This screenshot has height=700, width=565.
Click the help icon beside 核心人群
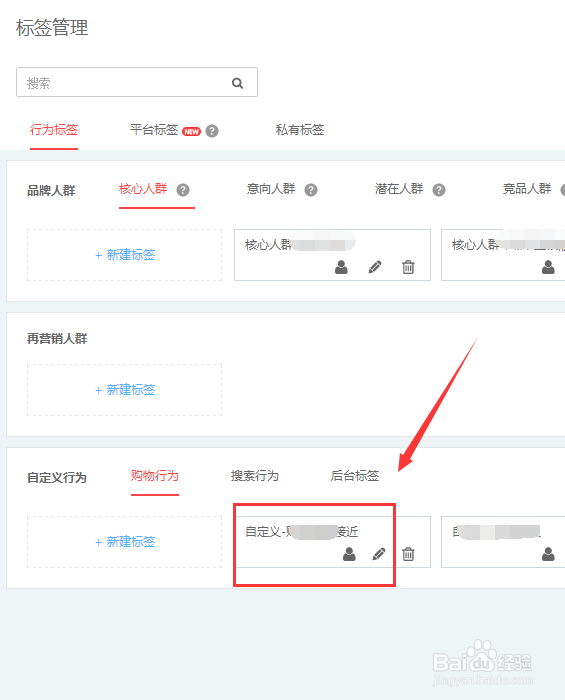(183, 190)
